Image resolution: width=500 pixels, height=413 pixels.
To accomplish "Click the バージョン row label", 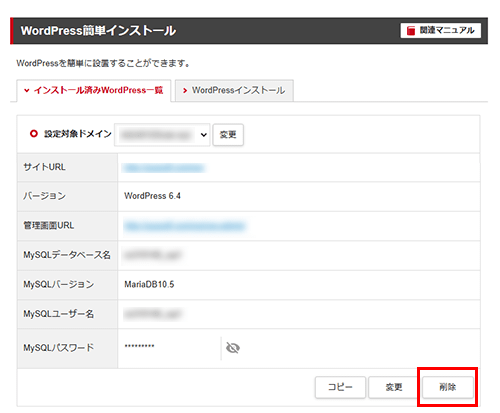I will (44, 196).
